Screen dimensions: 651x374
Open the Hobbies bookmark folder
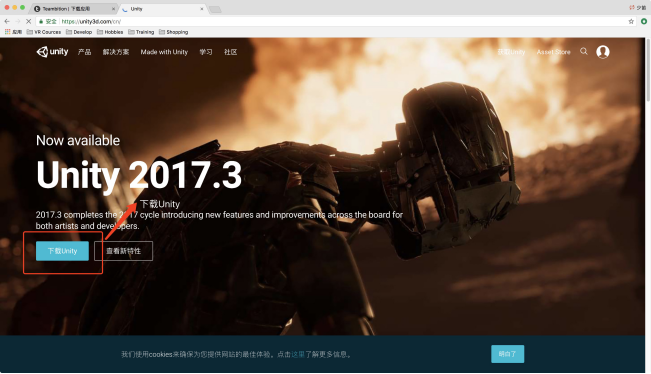[x=110, y=32]
